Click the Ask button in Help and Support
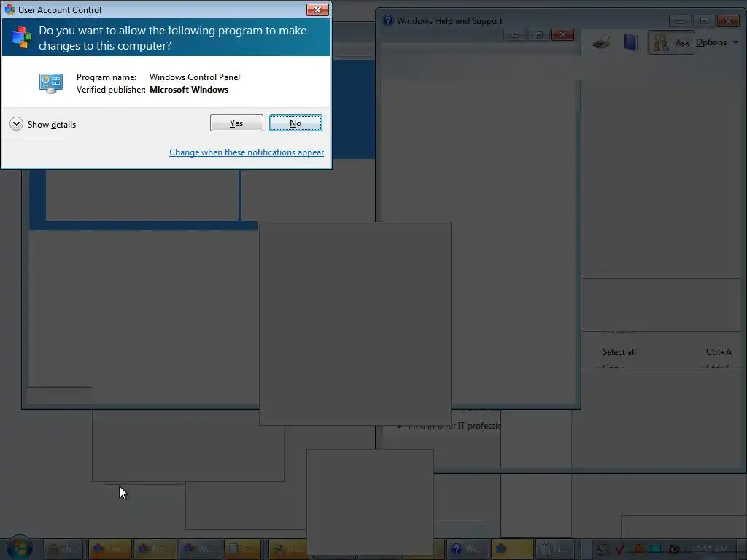 click(x=671, y=42)
